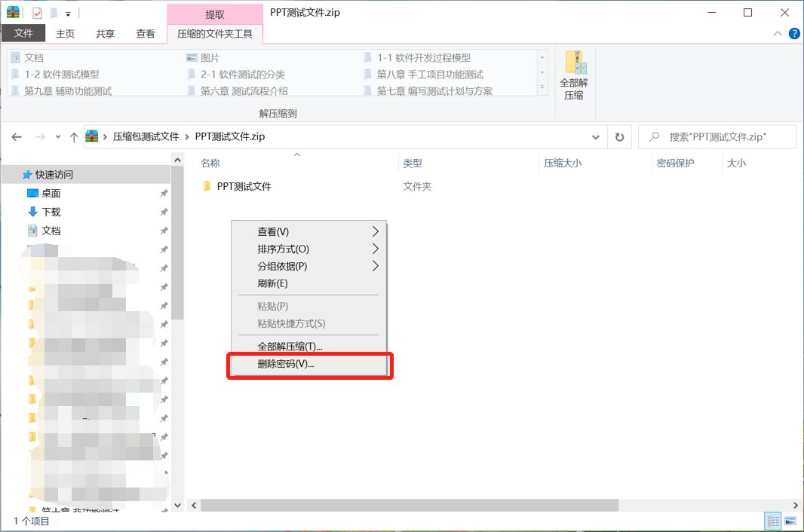
Task: Choose 第七章 编写测试计划与方案 destination
Action: tap(428, 90)
